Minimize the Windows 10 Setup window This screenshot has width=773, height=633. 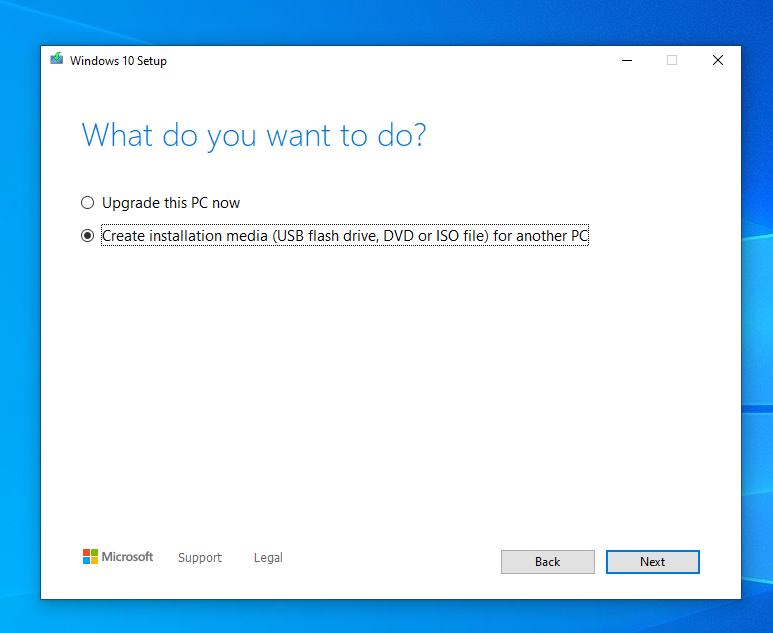coord(627,60)
